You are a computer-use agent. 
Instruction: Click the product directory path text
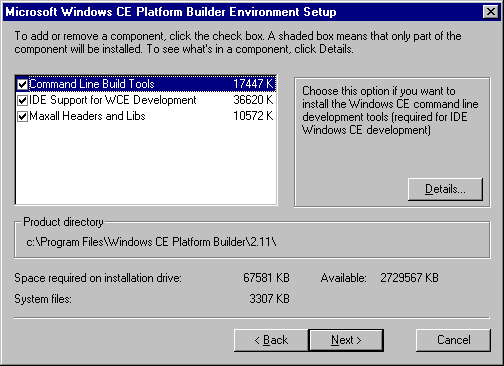point(151,242)
